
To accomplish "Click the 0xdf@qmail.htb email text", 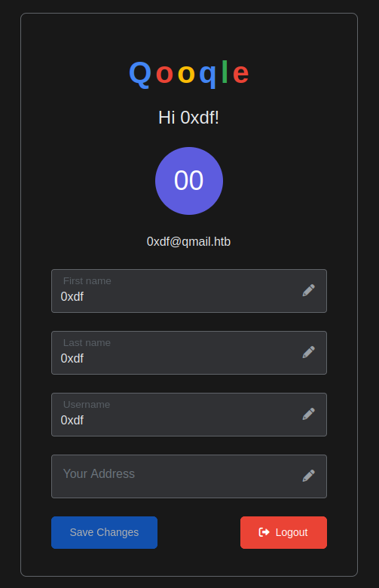I will point(188,242).
